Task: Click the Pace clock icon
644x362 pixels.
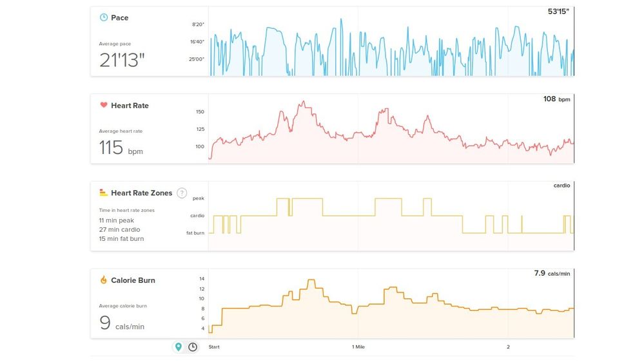Action: [104, 17]
